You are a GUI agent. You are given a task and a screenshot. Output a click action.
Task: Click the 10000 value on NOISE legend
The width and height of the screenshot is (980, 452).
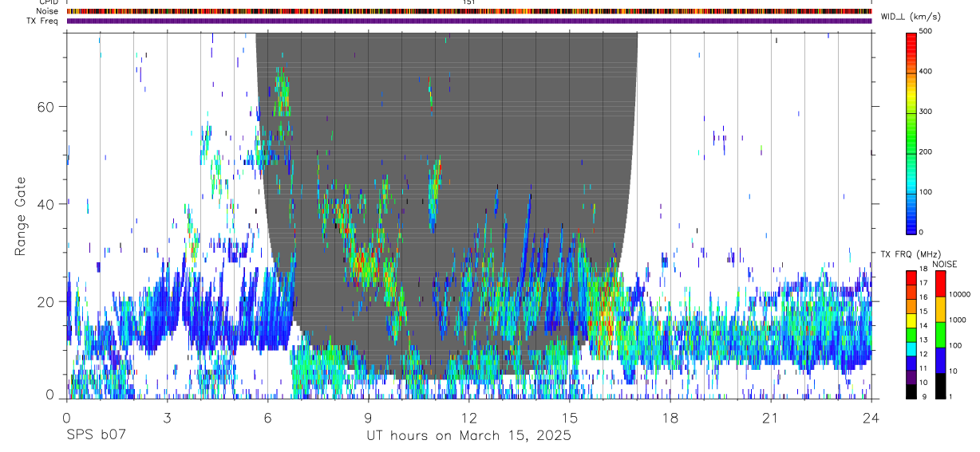(959, 295)
